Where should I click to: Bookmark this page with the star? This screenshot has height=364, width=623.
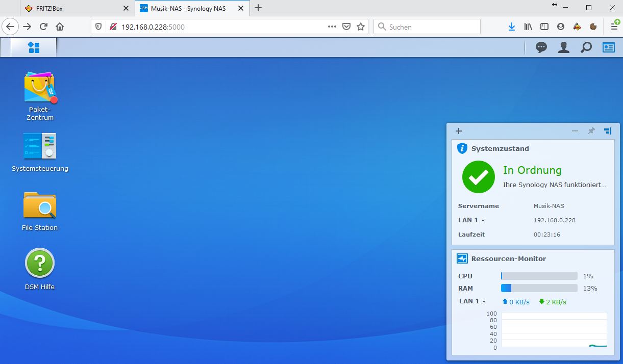[361, 27]
